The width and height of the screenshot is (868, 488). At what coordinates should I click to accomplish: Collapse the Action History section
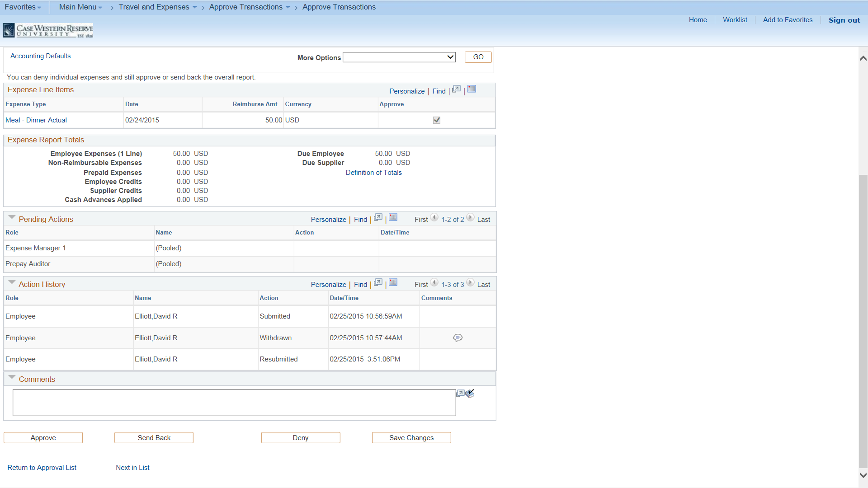click(12, 282)
